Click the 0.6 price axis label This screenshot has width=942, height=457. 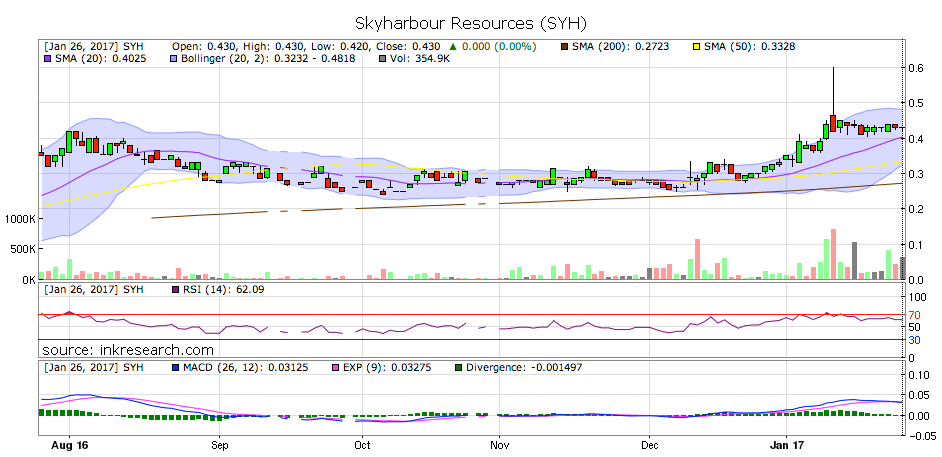[914, 68]
